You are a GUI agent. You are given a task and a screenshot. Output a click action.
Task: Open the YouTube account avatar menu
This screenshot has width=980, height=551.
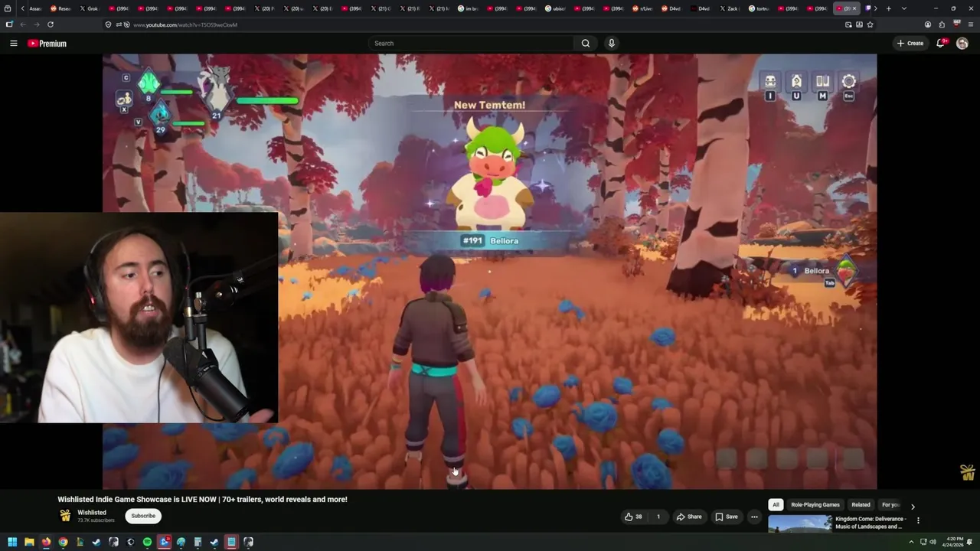coord(962,44)
